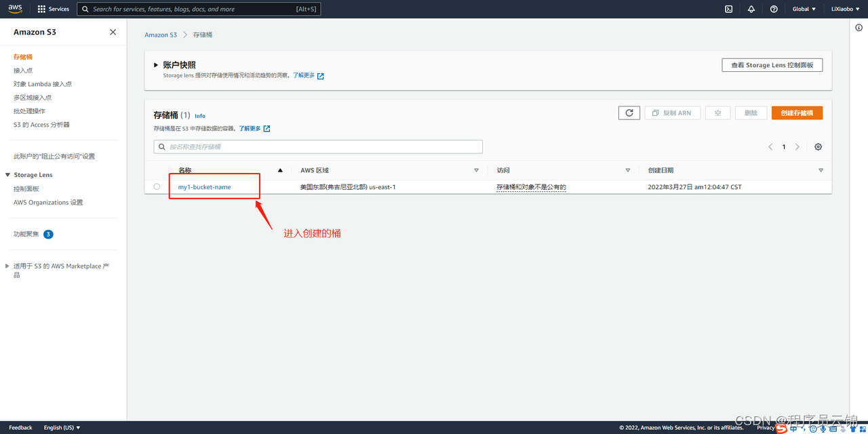Open AWS Organizations 设置
The image size is (868, 434).
click(x=48, y=203)
